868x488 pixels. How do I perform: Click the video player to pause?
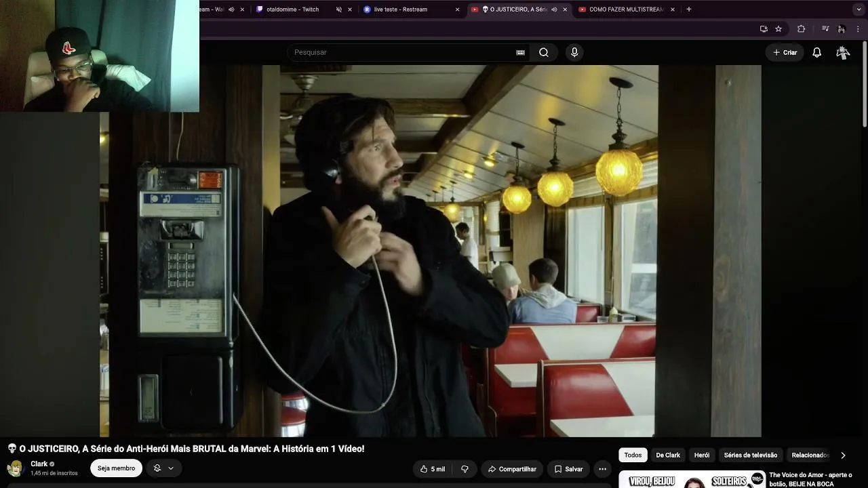pyautogui.click(x=431, y=251)
